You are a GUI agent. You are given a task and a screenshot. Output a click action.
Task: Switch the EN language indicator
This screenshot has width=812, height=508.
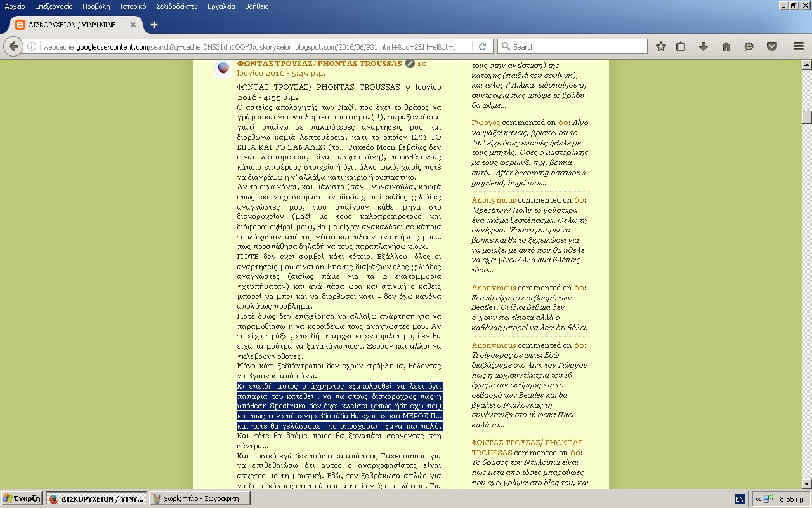point(740,499)
